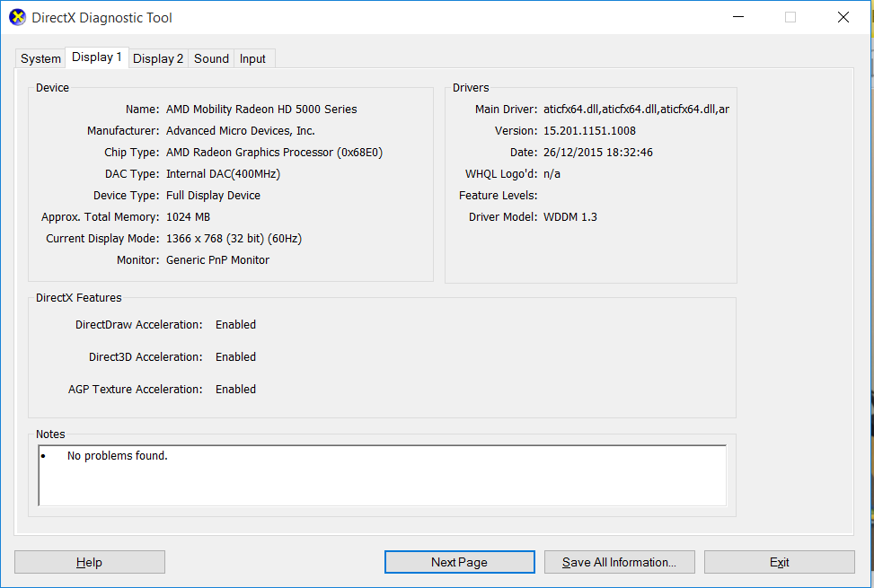Click chip type 'AMD Radeon Graphics Processor (0x68E0)'
The width and height of the screenshot is (874, 588).
(x=274, y=153)
